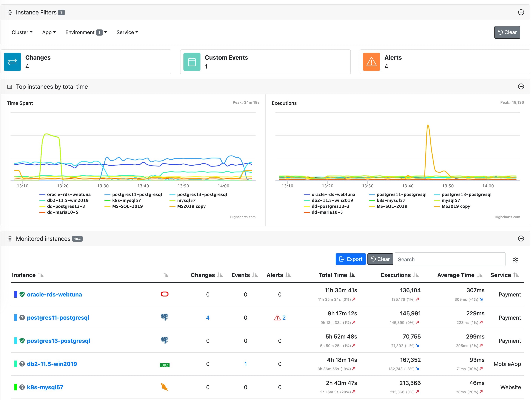Click inside the Search field

(x=450, y=259)
